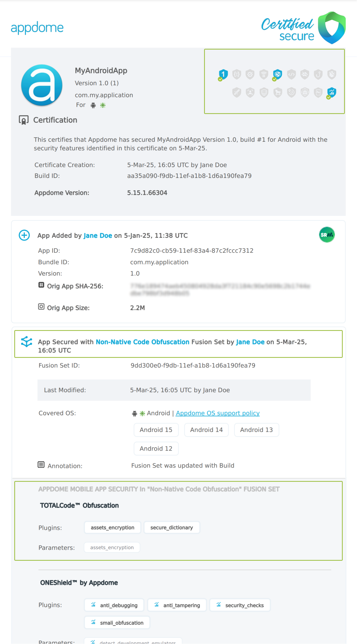
Task: Click the blue ONEShield number 1 shield
Action: click(223, 74)
